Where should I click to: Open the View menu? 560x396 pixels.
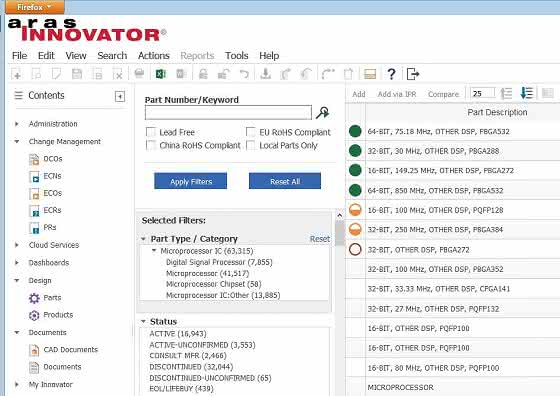click(76, 56)
